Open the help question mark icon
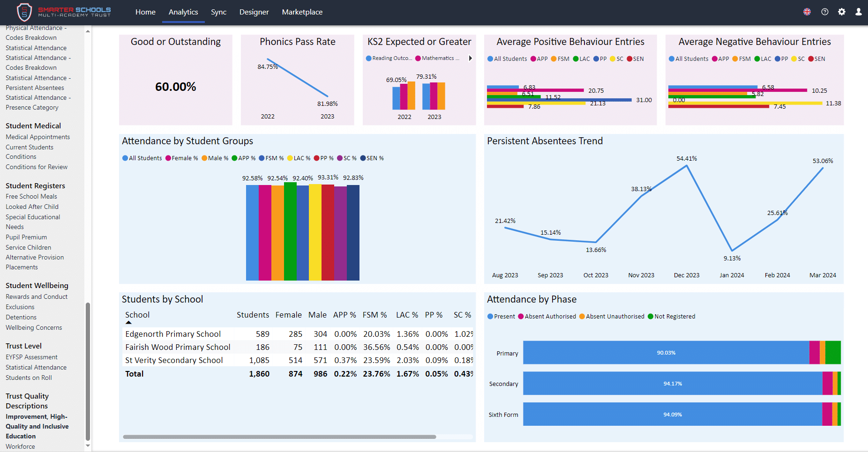The height and width of the screenshot is (452, 868). 825,12
